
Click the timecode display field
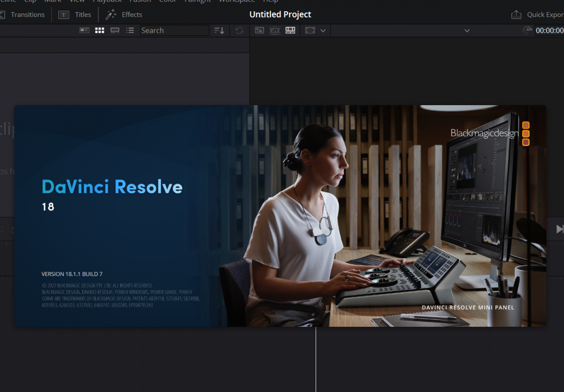pos(549,31)
